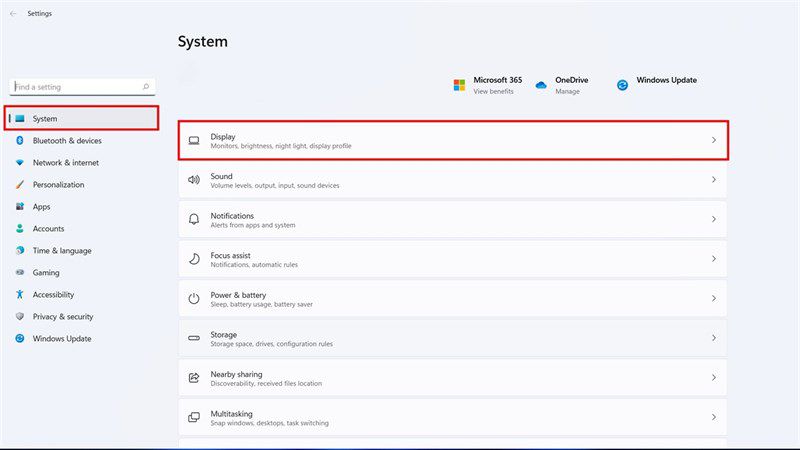Screen dimensions: 800x450
Task: Expand the Power & battery row chevron
Action: pos(714,298)
